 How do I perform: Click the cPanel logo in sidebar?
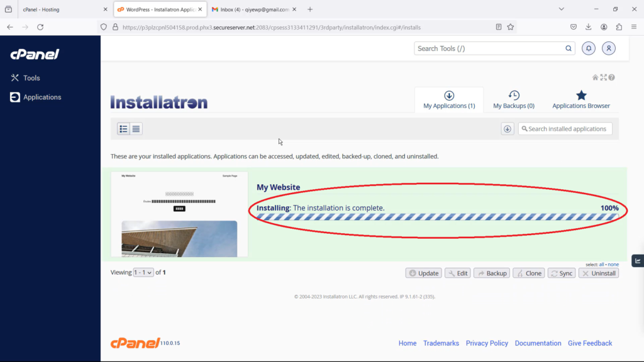click(x=35, y=54)
